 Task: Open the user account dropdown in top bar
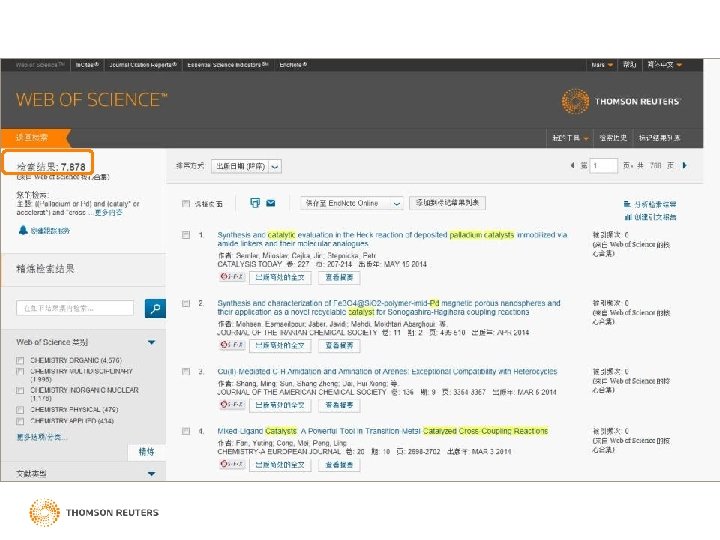point(602,65)
